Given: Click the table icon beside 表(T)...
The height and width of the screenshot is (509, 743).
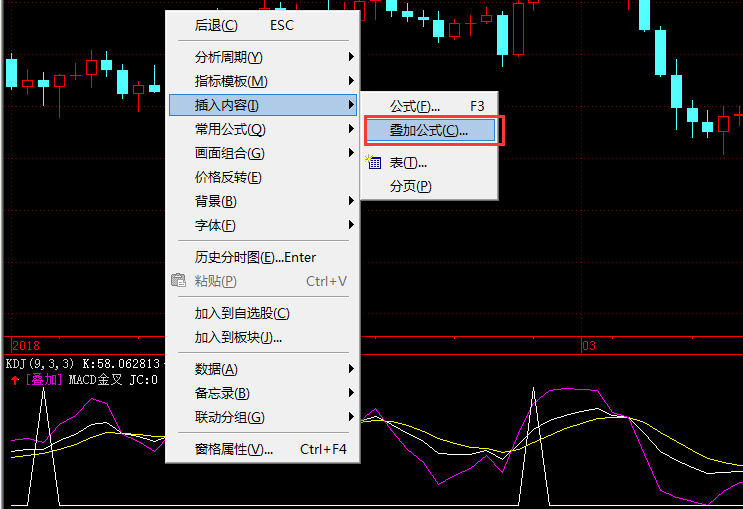Looking at the screenshot, I should (x=373, y=162).
